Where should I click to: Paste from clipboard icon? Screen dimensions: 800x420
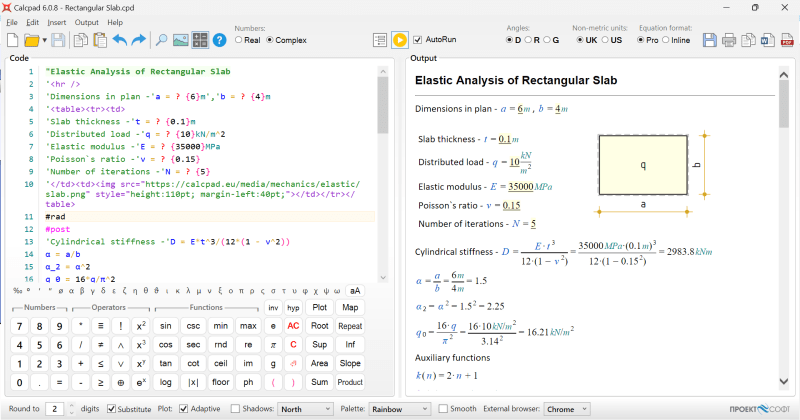click(x=100, y=40)
